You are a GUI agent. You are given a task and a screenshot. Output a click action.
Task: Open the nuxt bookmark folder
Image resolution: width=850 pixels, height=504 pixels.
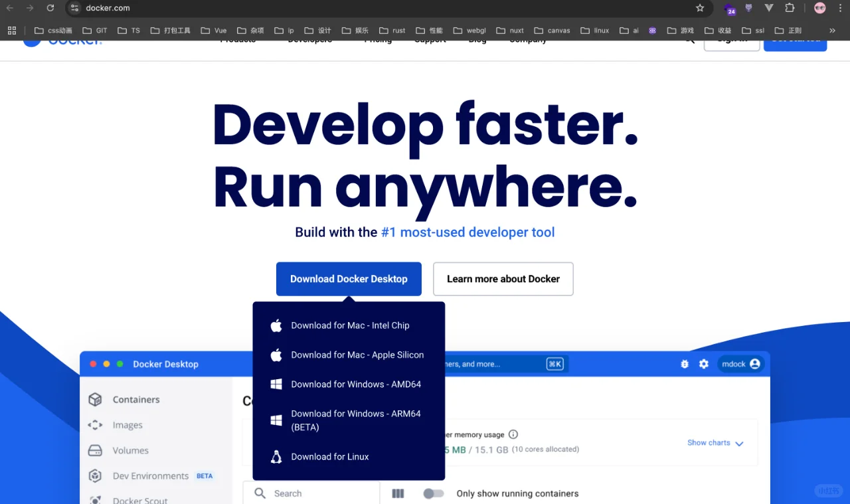(x=510, y=31)
